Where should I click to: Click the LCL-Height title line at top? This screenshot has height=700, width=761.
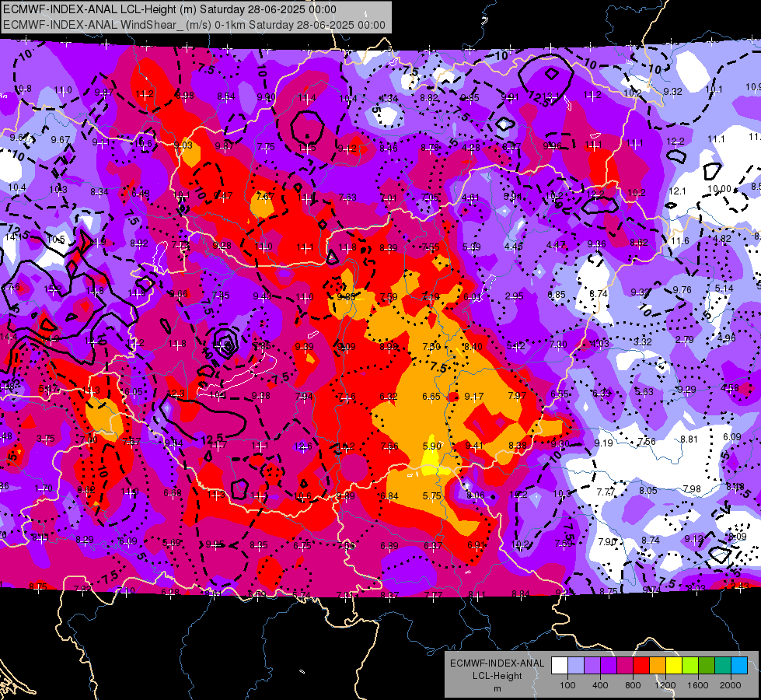(x=170, y=9)
